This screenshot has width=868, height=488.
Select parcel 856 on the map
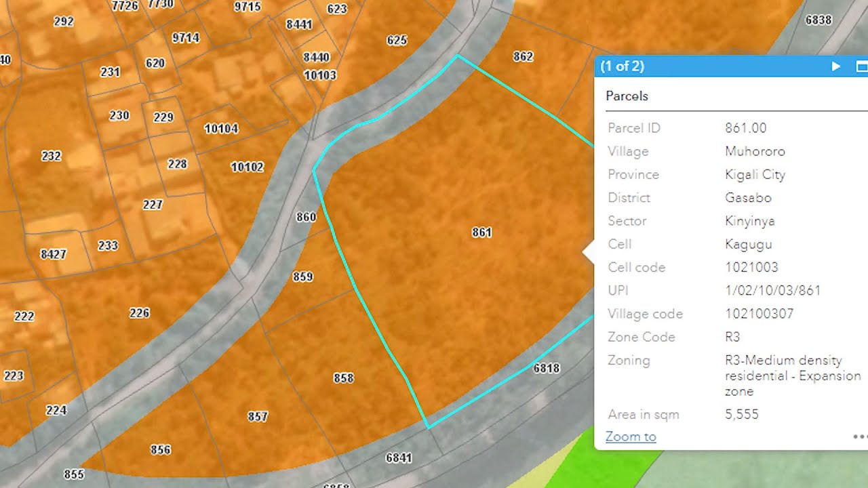tap(161, 450)
